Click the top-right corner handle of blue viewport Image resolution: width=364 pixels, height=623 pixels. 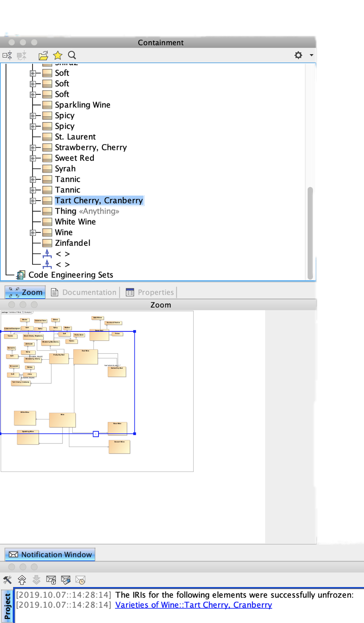click(x=135, y=331)
